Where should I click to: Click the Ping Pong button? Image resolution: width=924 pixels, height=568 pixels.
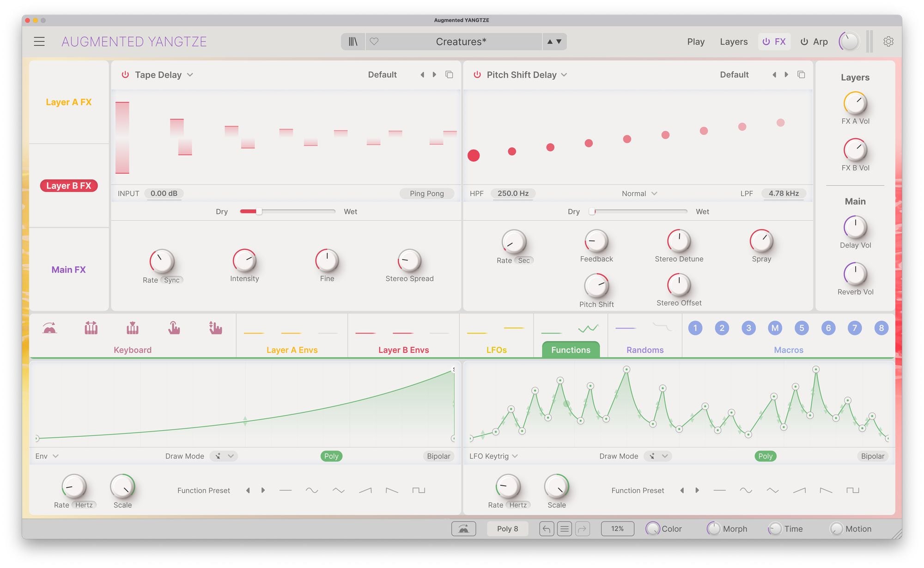click(426, 193)
